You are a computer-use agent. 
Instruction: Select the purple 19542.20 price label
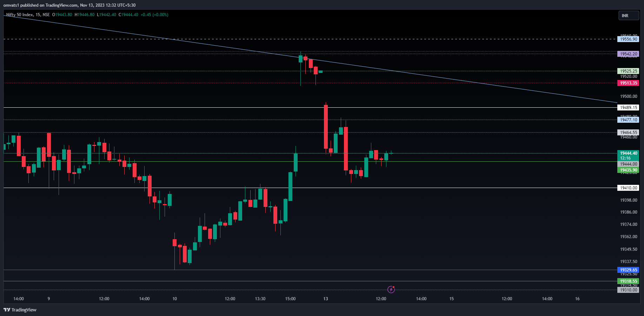628,54
